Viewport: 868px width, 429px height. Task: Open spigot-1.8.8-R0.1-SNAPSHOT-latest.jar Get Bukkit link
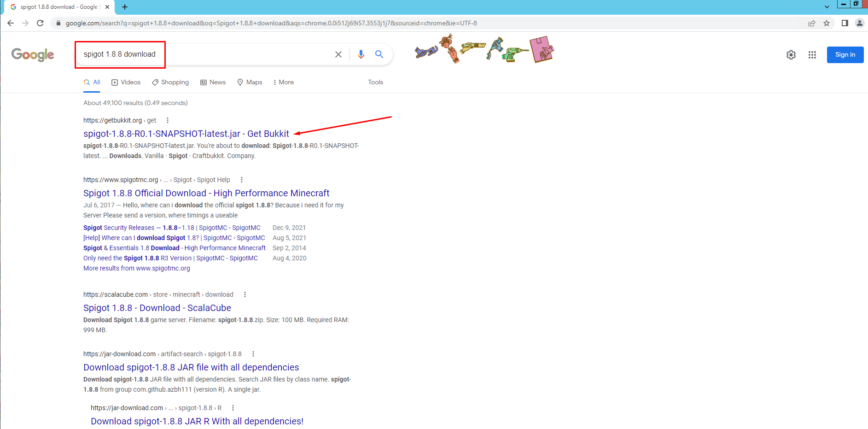186,134
